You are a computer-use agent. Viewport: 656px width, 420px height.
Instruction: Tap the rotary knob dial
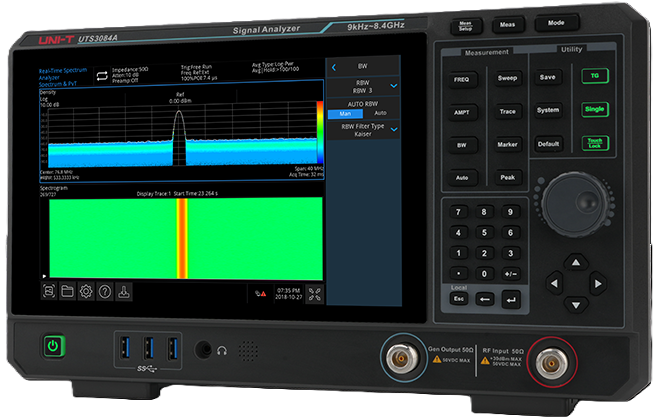[577, 204]
